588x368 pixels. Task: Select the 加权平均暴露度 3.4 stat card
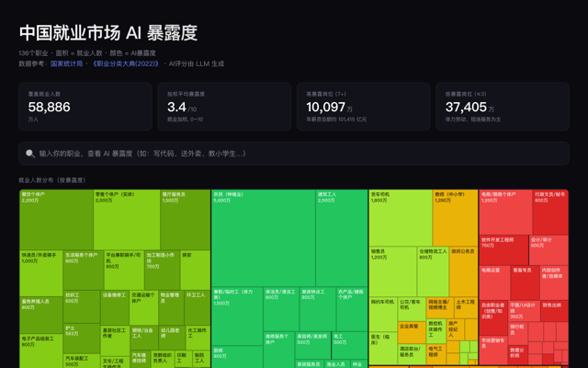[224, 107]
